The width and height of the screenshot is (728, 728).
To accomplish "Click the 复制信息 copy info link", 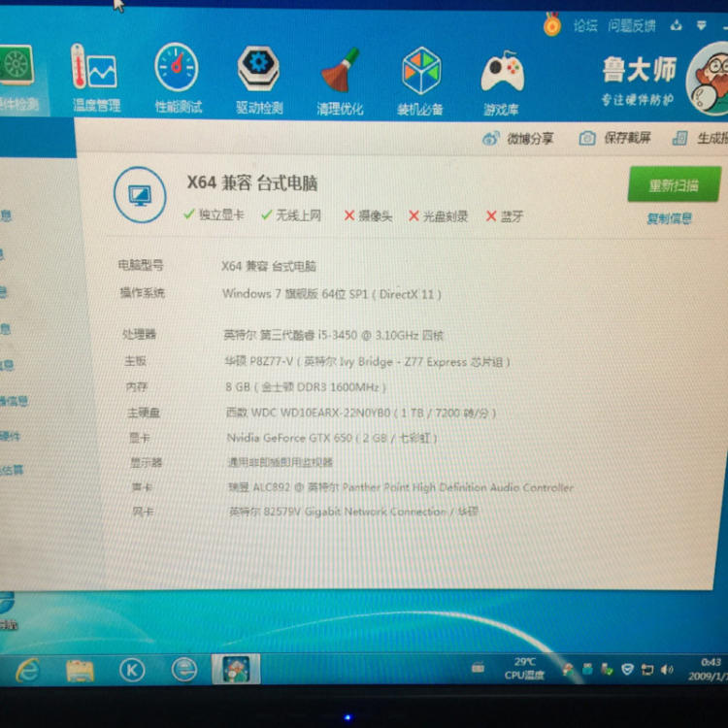I will [669, 218].
